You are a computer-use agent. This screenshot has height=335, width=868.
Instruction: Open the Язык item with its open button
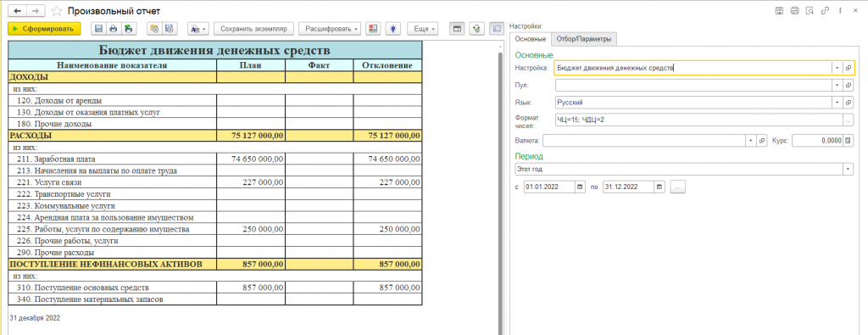pyautogui.click(x=848, y=103)
